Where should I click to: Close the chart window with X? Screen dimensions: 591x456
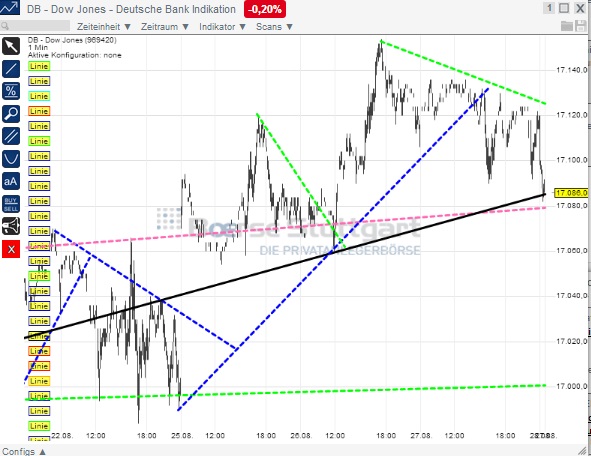point(580,8)
